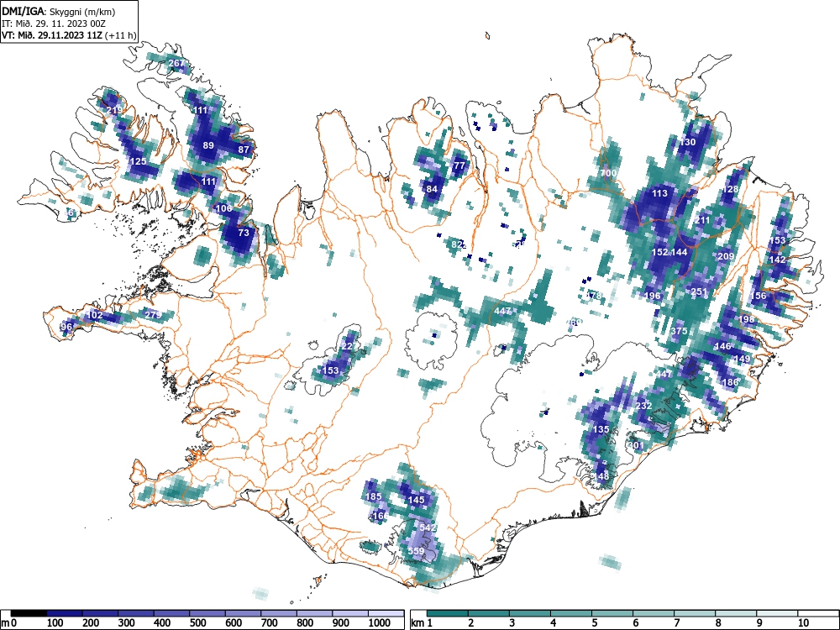Click the 128 visibility value
Image resolution: width=840 pixels, height=630 pixels.
coord(731,189)
